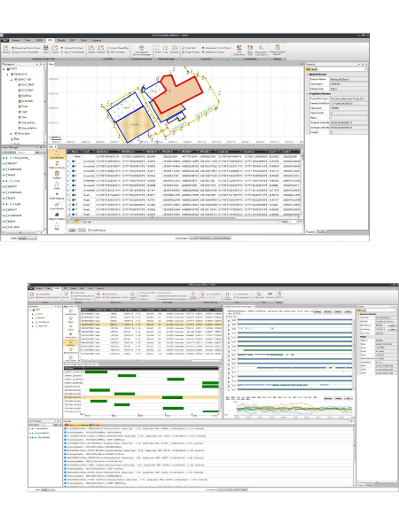This screenshot has height=532, width=399.
Task: Open Base Shift tool
Action: (250, 50)
